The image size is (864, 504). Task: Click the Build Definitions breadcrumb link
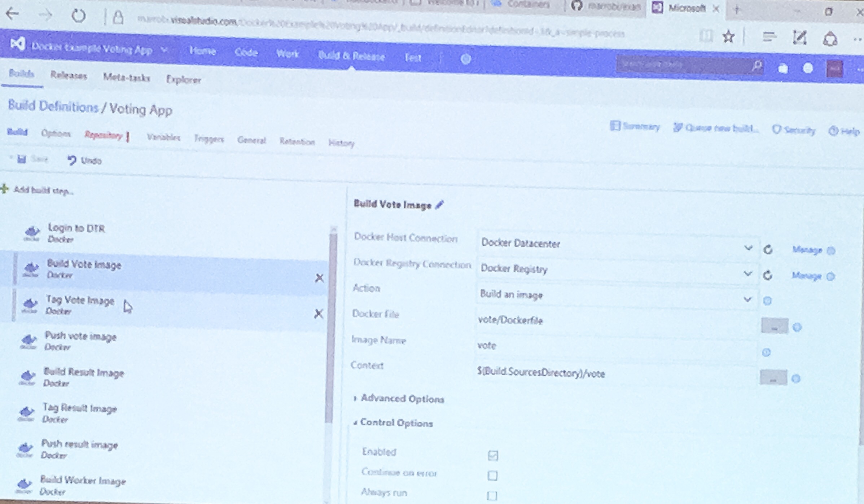[x=53, y=106]
